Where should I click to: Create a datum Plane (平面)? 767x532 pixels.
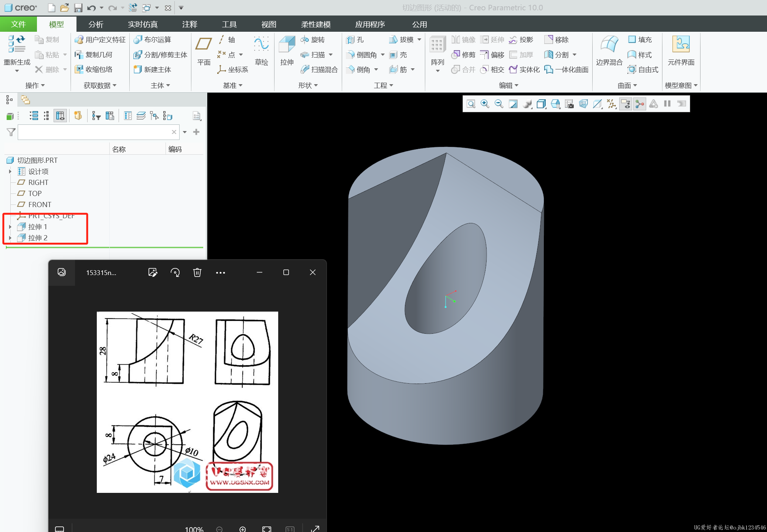tap(204, 51)
